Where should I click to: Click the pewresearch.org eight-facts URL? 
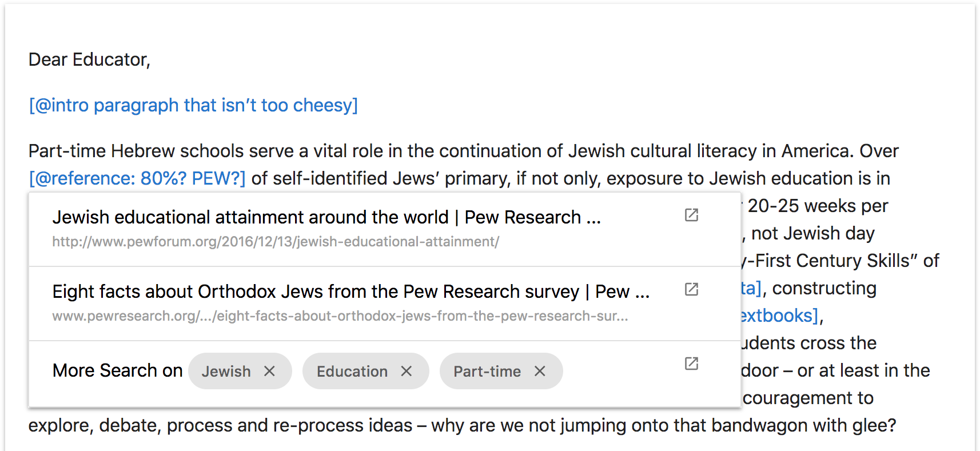coord(340,316)
